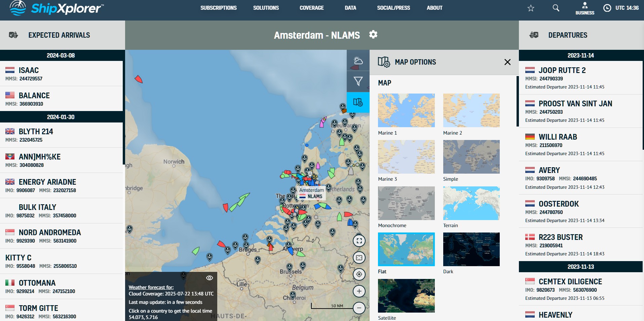The width and height of the screenshot is (644, 321).
Task: Toggle the Map Options panel button
Action: click(x=358, y=102)
